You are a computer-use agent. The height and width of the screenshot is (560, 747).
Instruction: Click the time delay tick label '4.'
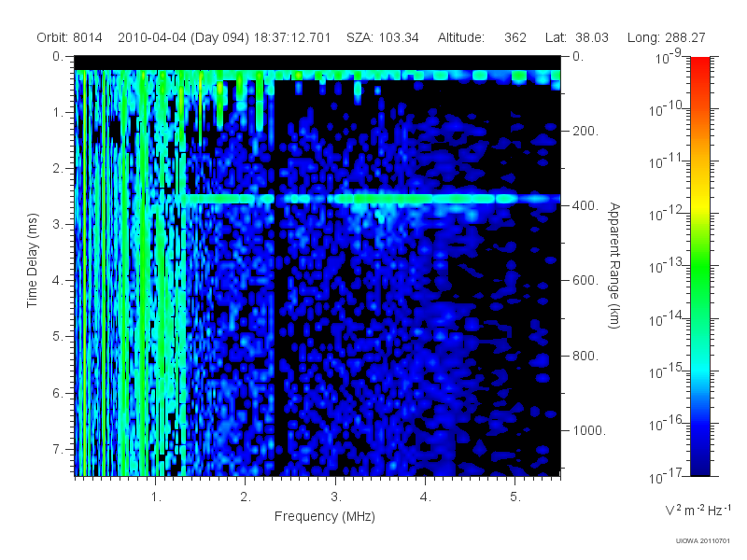58,281
